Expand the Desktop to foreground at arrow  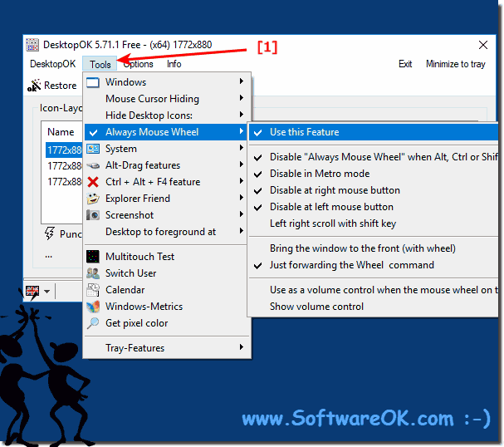[x=242, y=231]
